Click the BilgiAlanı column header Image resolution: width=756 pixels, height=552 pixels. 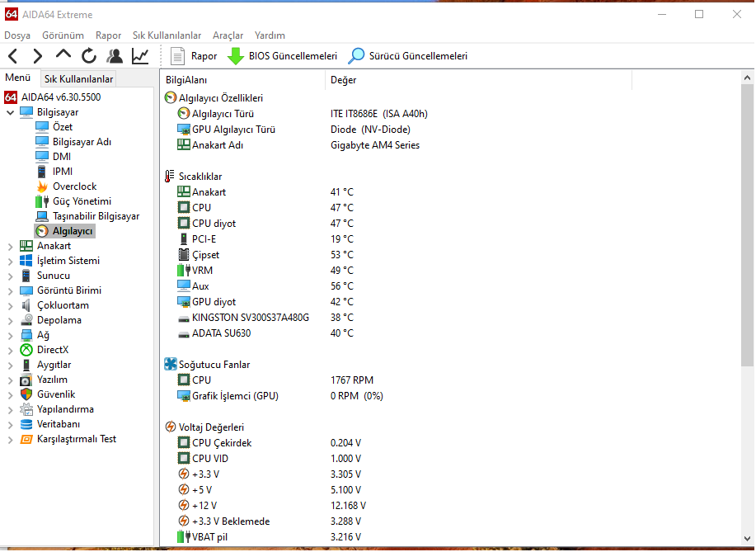243,80
